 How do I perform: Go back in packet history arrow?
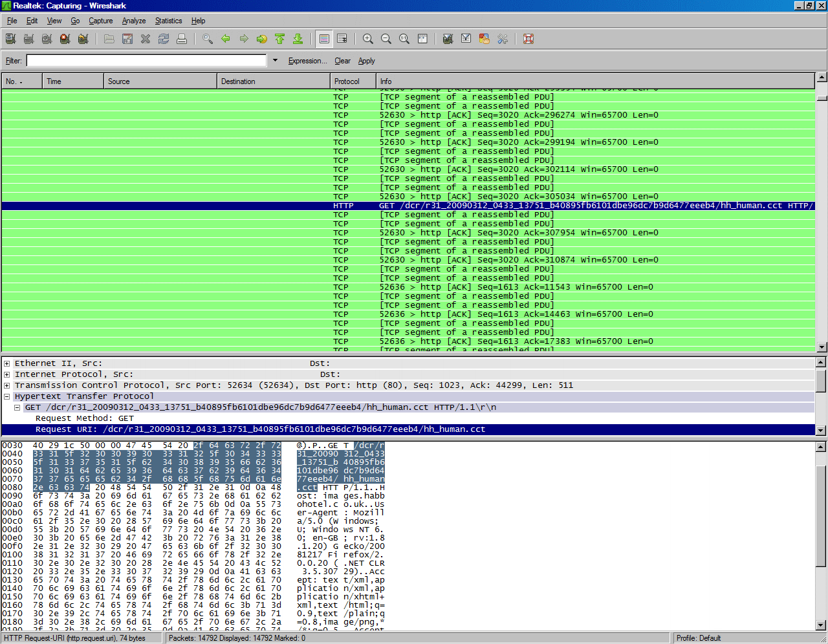click(226, 39)
